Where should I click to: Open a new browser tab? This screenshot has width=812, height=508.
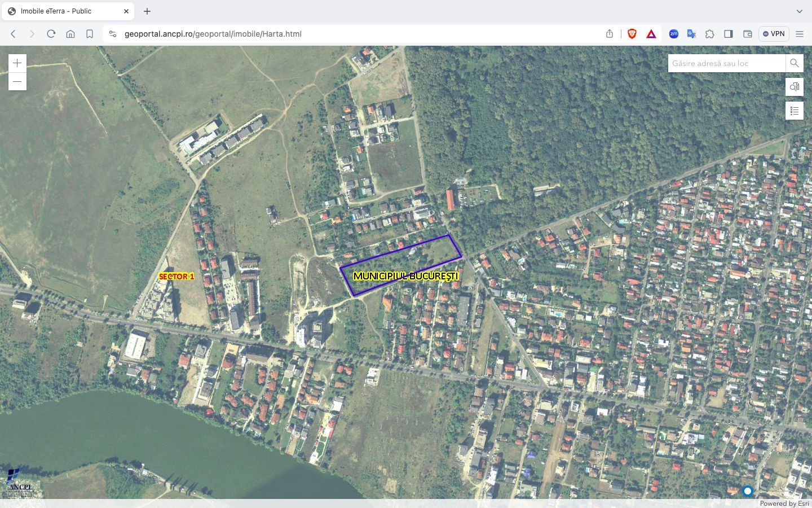[147, 11]
